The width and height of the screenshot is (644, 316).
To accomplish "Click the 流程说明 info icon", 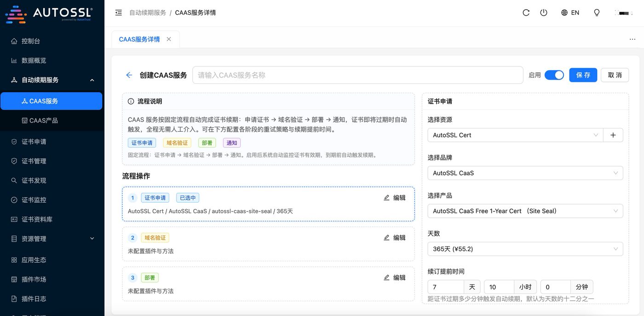I will tap(131, 101).
